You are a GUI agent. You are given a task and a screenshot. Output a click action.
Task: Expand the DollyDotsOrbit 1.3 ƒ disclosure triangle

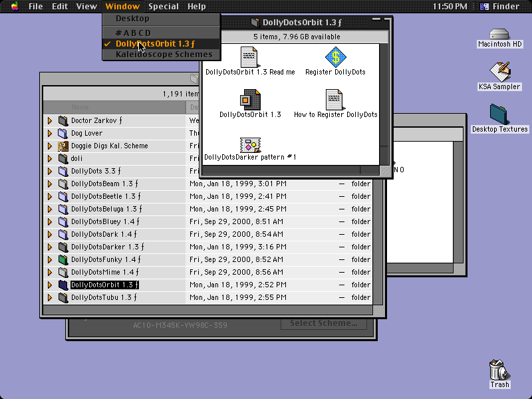(49, 285)
